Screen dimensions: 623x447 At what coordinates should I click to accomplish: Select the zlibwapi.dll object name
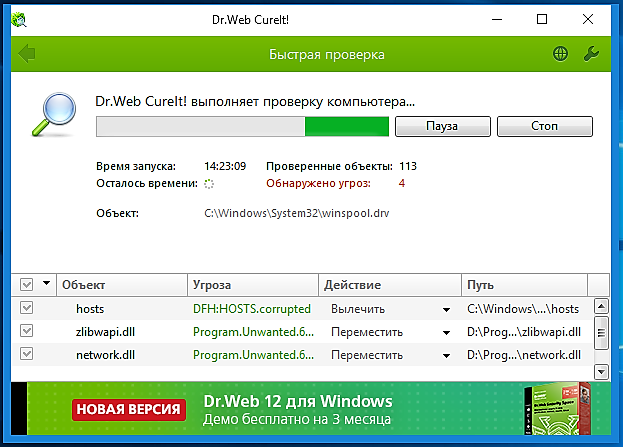[105, 332]
